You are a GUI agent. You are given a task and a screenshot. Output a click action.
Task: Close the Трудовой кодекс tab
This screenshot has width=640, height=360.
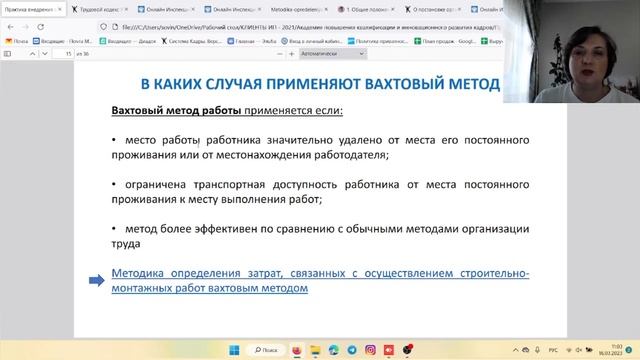[126, 9]
